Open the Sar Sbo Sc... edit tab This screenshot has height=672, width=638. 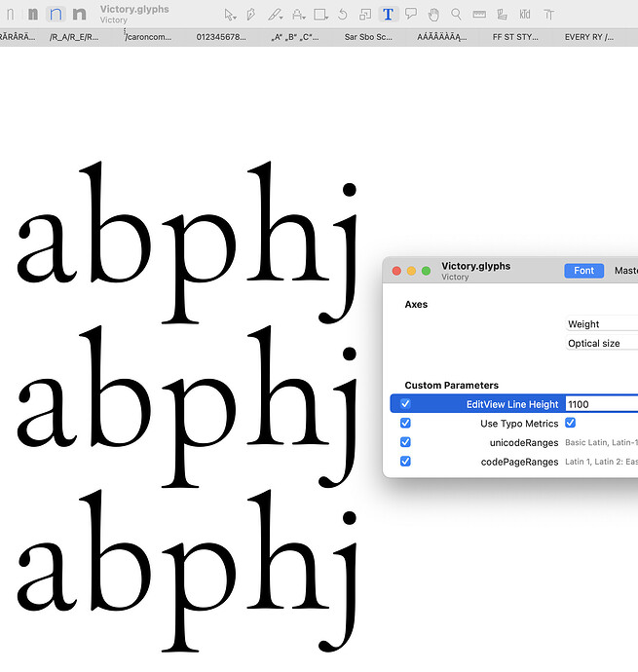368,37
